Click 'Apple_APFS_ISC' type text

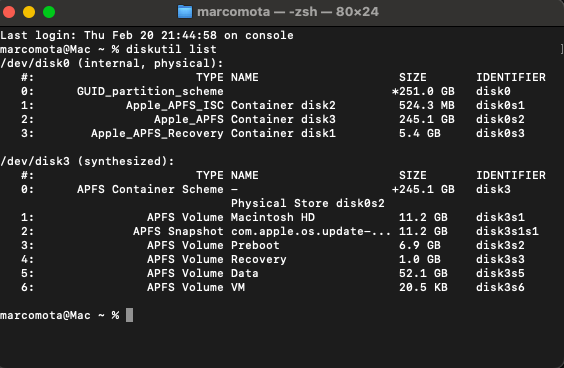(x=175, y=105)
